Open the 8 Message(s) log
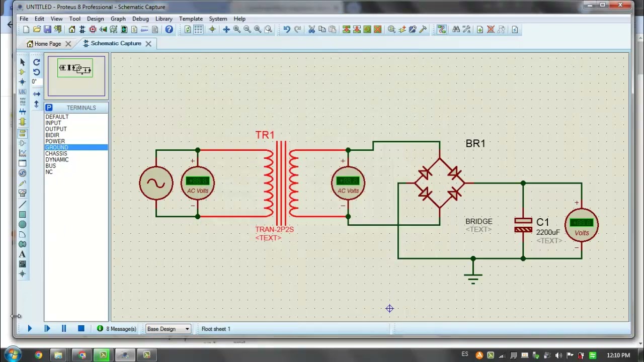Image resolution: width=644 pixels, height=362 pixels. click(117, 329)
